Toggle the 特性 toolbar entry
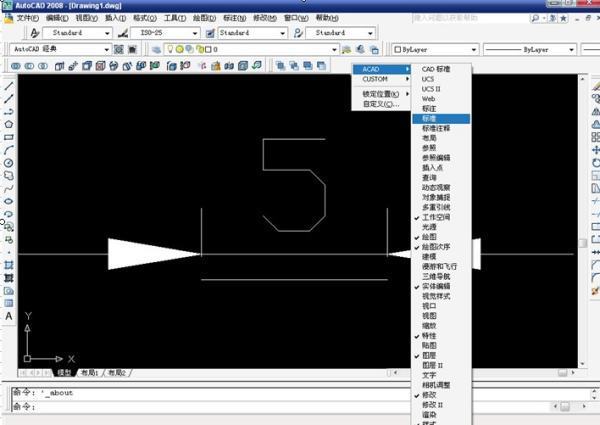Screen dimensions: 600x425 [x=428, y=335]
